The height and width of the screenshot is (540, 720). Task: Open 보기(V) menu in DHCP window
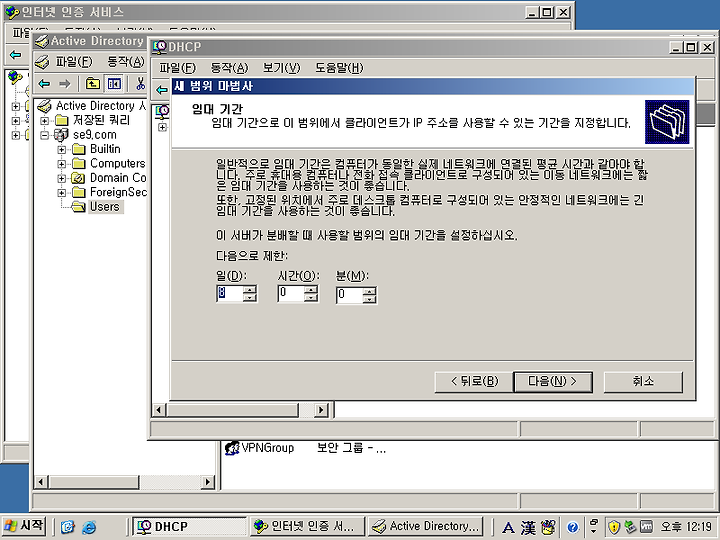click(x=281, y=68)
